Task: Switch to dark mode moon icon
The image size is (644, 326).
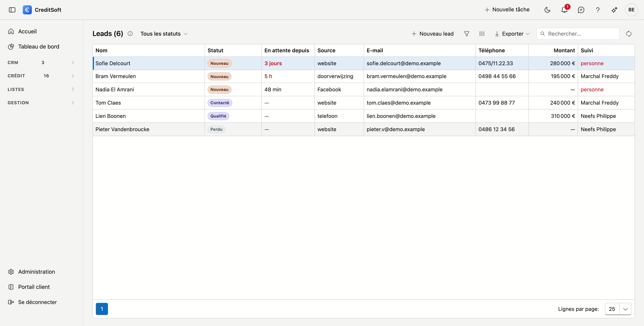Action: point(547,10)
